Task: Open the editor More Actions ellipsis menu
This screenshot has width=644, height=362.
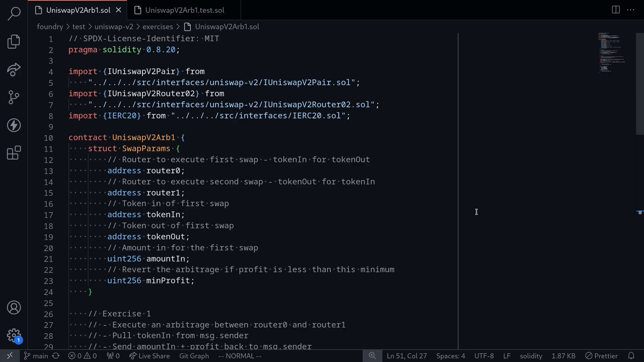Action: point(631,10)
